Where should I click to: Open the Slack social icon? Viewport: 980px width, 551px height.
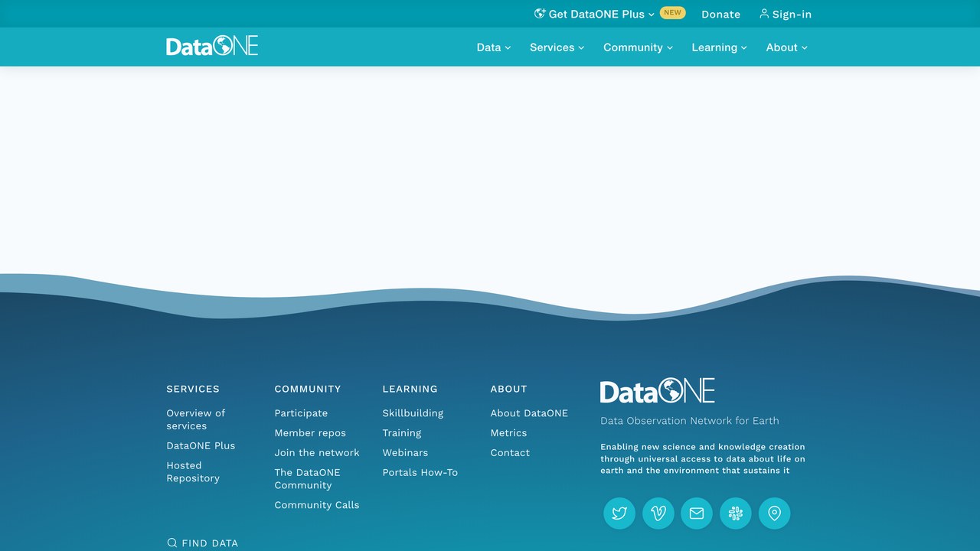(x=736, y=513)
